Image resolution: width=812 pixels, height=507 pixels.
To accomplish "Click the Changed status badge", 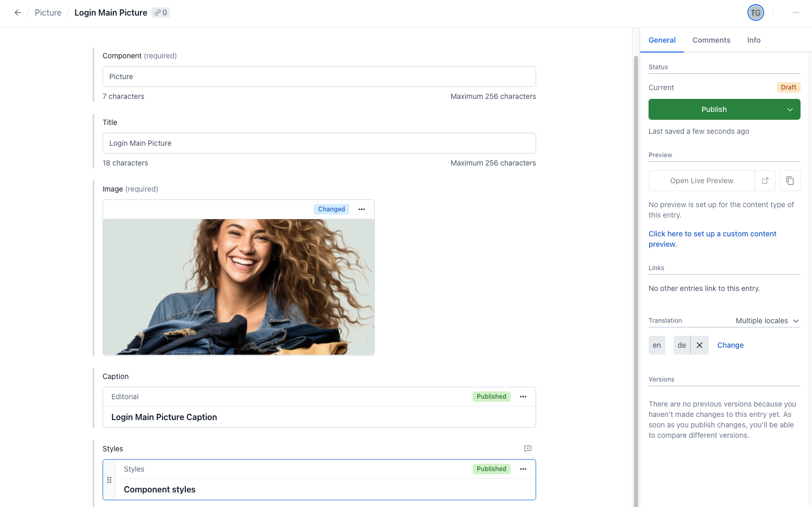I will click(x=332, y=209).
